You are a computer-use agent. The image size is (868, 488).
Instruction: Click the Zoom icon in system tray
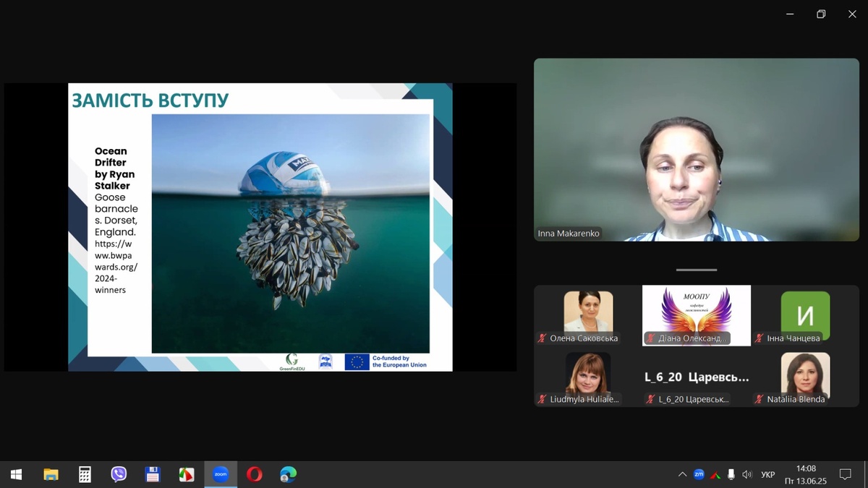coord(699,474)
